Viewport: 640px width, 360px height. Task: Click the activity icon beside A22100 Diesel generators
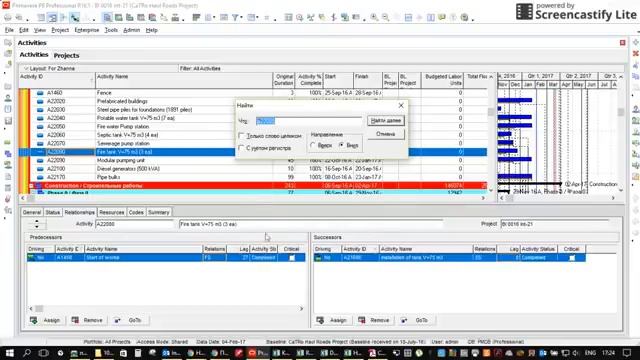click(40, 169)
